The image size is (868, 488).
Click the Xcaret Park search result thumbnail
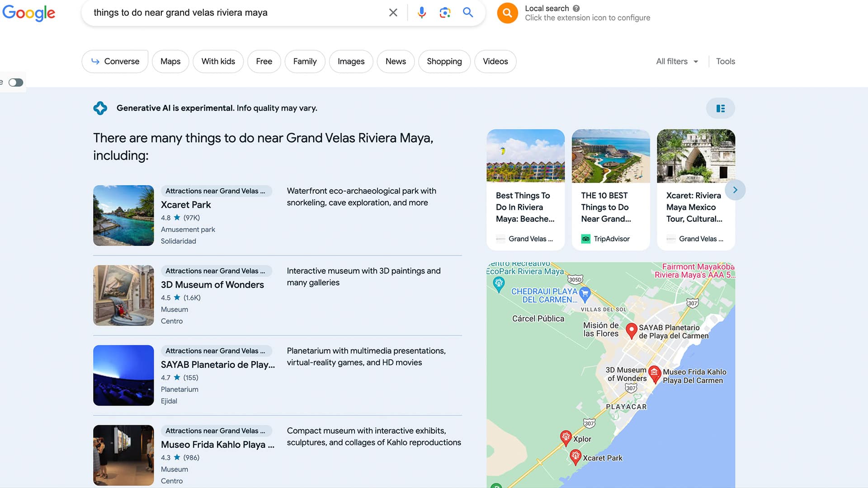click(x=123, y=216)
